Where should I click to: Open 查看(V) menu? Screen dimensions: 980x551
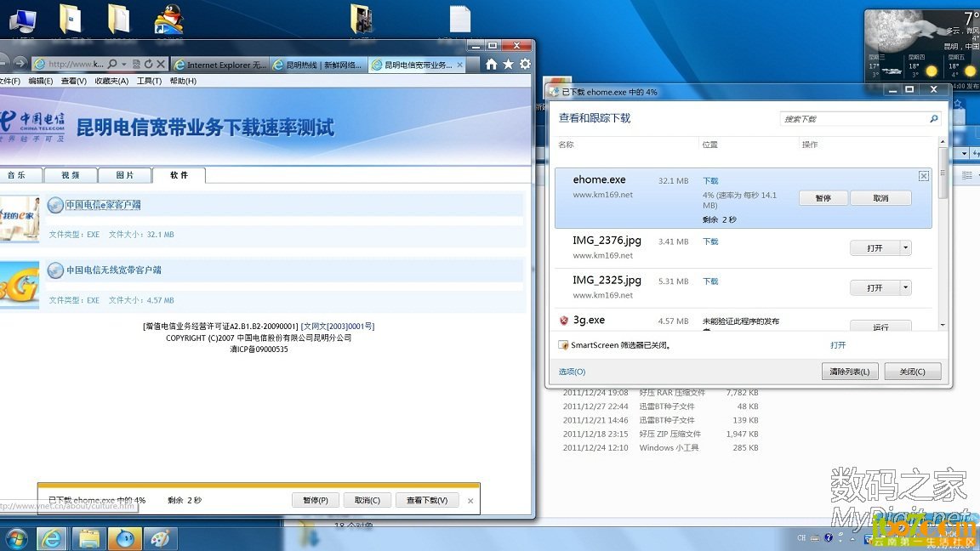tap(74, 82)
